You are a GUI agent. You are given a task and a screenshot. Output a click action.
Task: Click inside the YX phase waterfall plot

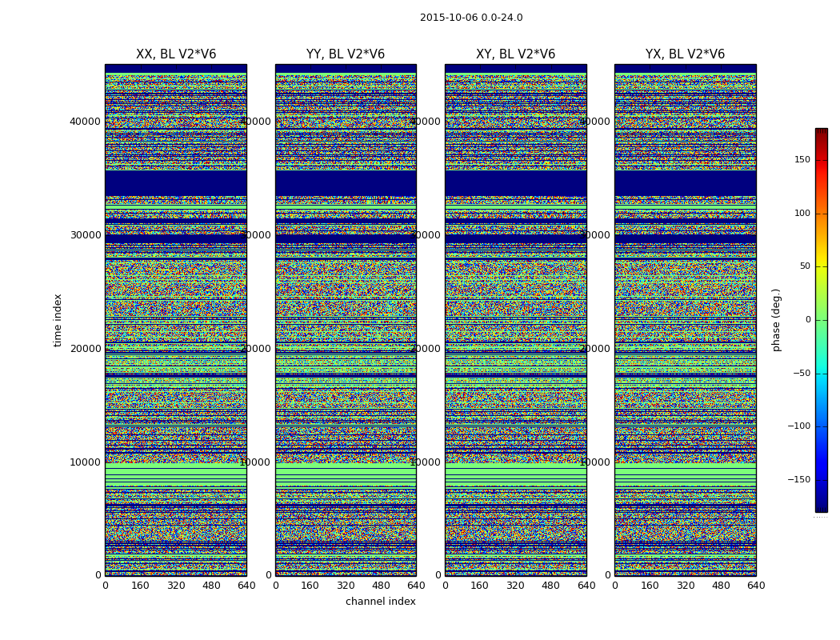pyautogui.click(x=685, y=320)
